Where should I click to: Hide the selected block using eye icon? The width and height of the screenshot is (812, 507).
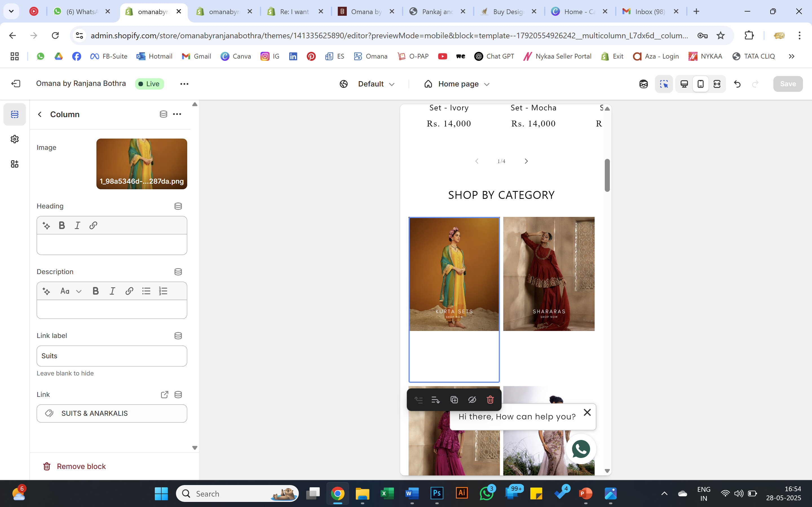[472, 400]
